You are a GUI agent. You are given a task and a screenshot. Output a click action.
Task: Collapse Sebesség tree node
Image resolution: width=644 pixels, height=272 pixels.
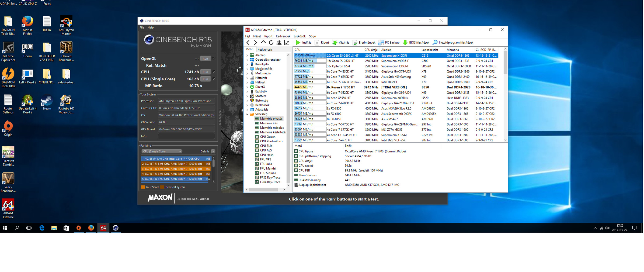point(247,114)
